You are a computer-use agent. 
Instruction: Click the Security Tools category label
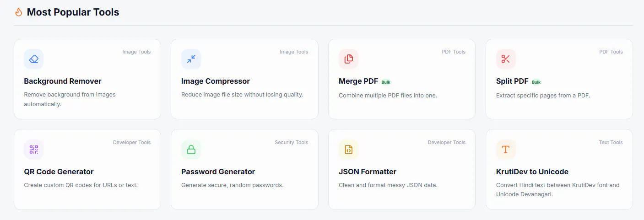point(291,142)
